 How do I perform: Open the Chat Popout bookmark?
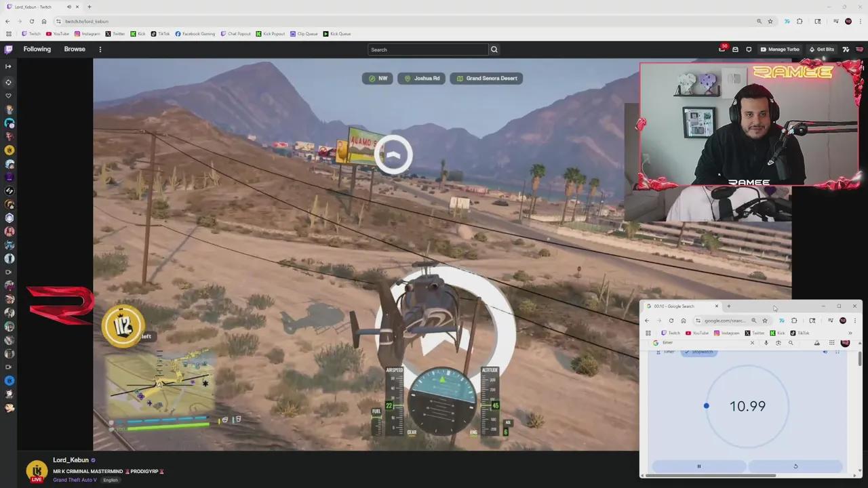tap(236, 34)
